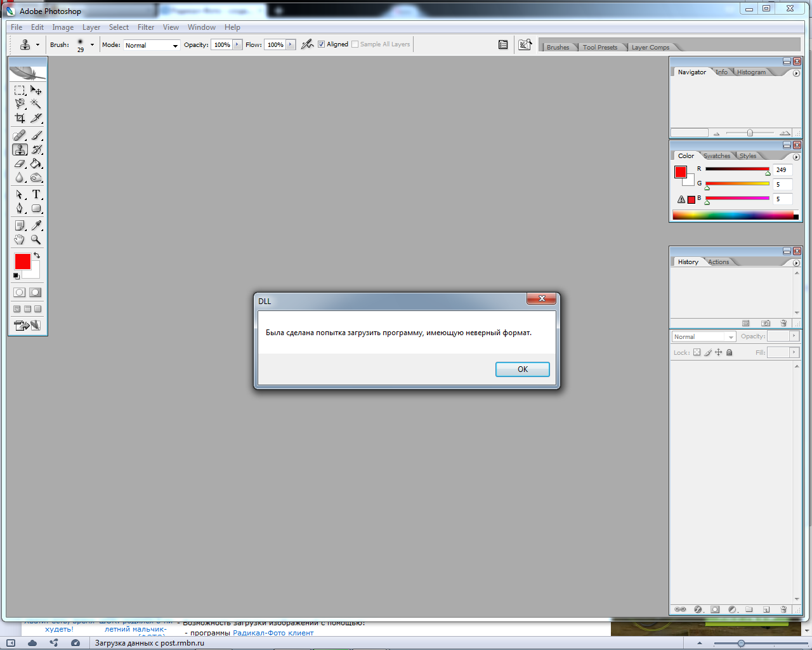Open the History palette menu arrow
The image size is (812, 650).
click(796, 263)
